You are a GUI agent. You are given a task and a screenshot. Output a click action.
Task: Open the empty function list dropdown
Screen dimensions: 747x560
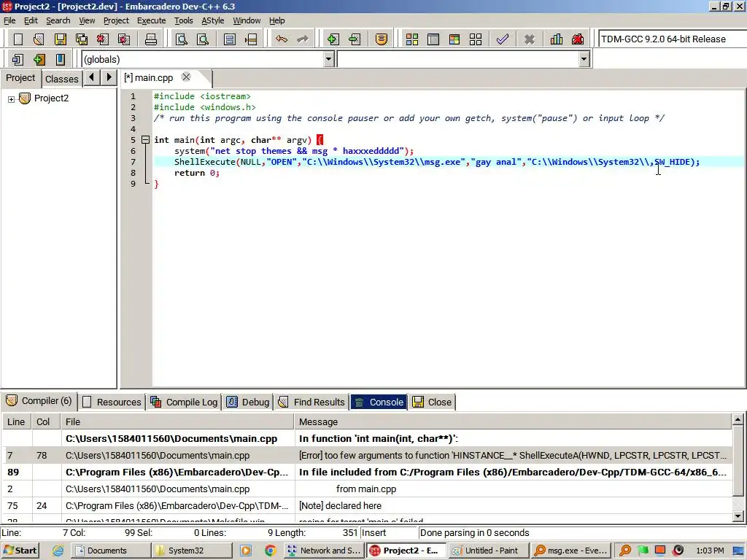[584, 59]
